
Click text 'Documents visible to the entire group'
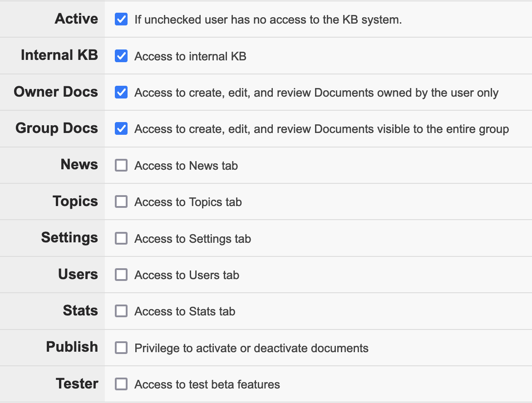pyautogui.click(x=412, y=129)
